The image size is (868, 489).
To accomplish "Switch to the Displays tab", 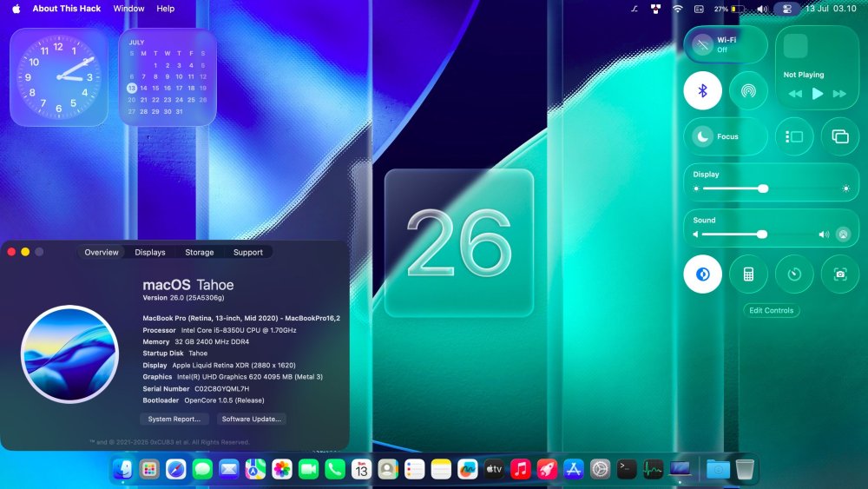I will coord(150,252).
